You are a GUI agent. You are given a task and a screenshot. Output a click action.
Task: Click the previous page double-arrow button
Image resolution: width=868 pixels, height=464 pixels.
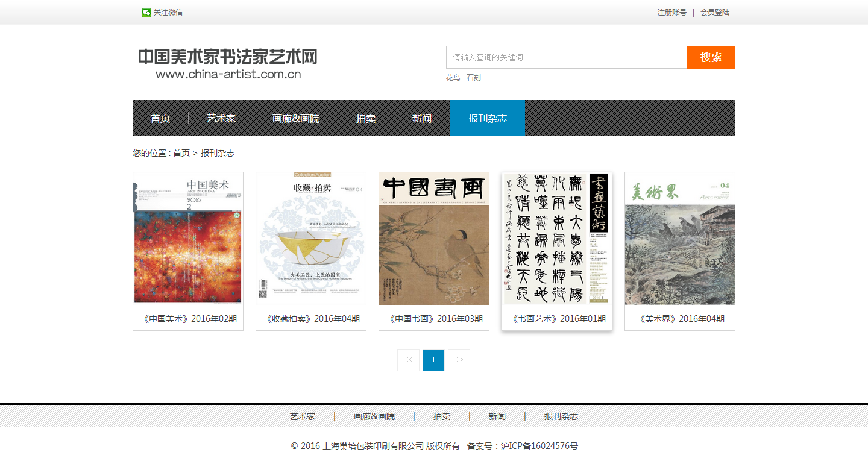click(408, 360)
